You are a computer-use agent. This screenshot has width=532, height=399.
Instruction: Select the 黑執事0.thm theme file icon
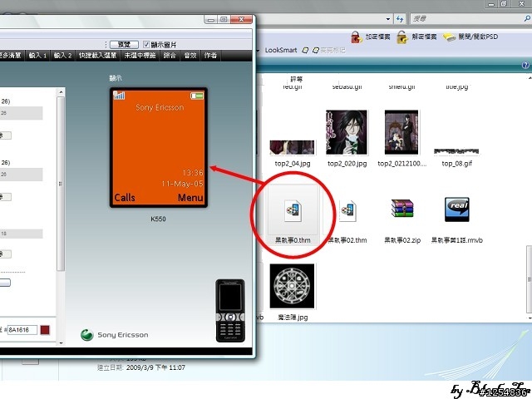293,210
